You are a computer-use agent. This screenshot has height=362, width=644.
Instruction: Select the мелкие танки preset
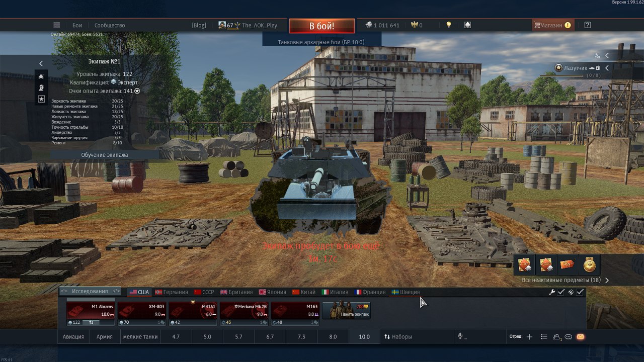click(x=140, y=337)
